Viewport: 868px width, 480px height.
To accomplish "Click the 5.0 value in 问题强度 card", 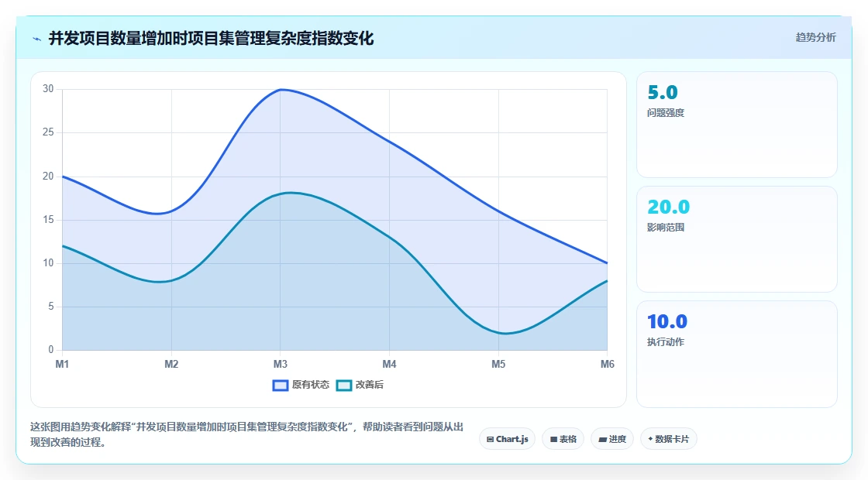I will click(663, 92).
